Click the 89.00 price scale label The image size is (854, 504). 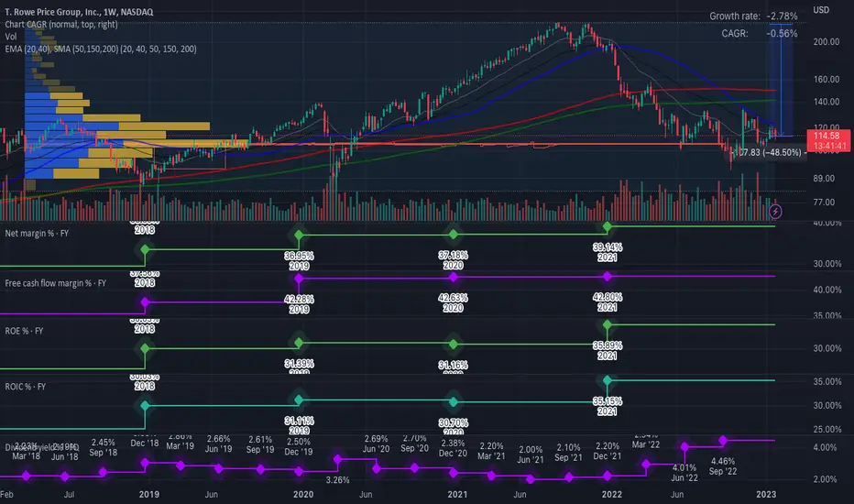824,178
